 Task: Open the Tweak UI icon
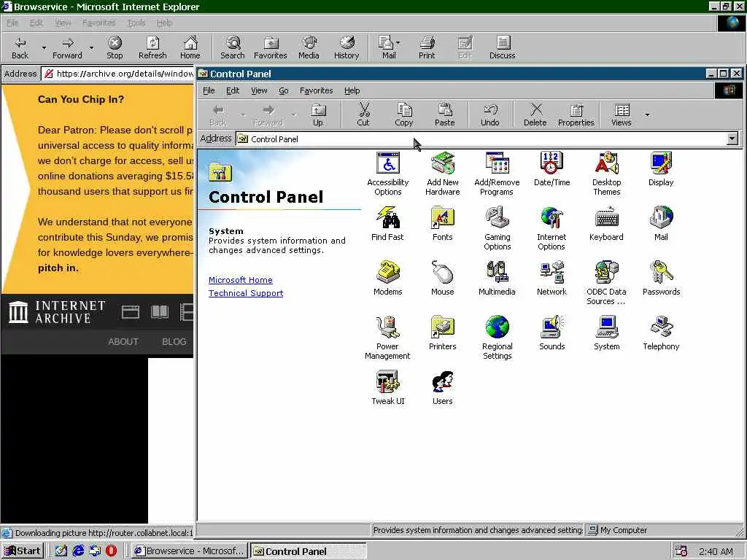(388, 388)
